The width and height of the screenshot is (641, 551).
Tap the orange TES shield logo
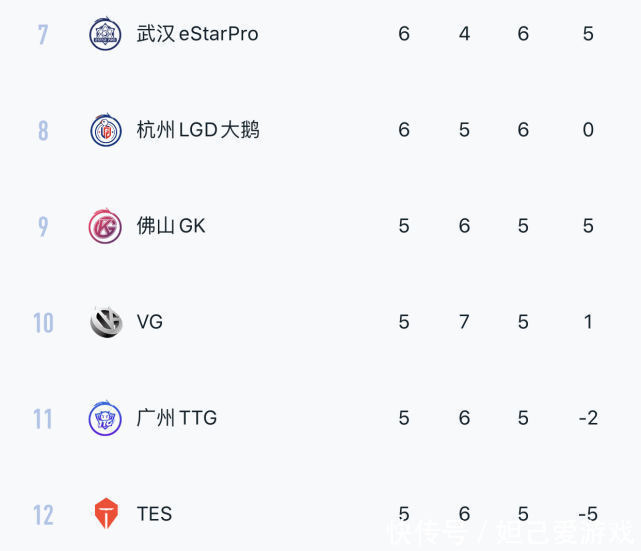(106, 513)
